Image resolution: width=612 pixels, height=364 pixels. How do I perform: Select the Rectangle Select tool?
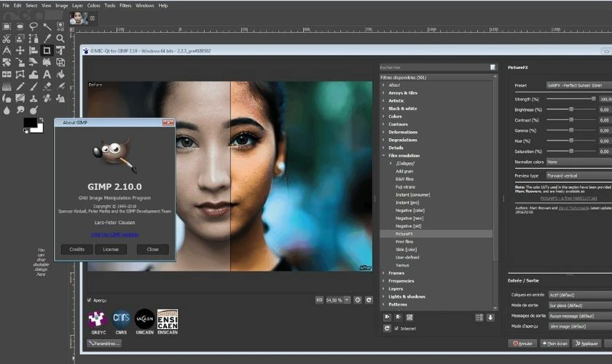coord(7,26)
